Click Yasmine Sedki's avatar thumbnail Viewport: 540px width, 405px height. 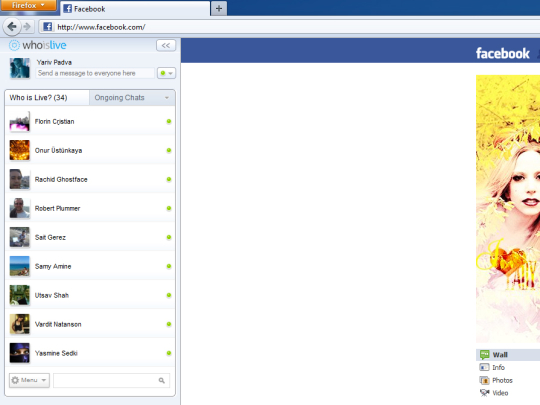point(20,353)
